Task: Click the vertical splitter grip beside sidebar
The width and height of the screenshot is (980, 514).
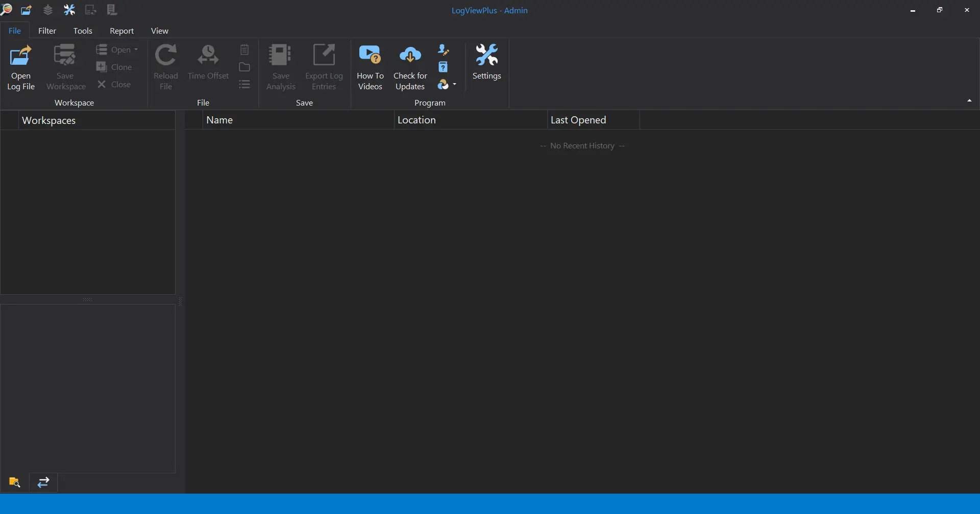Action: pyautogui.click(x=180, y=301)
